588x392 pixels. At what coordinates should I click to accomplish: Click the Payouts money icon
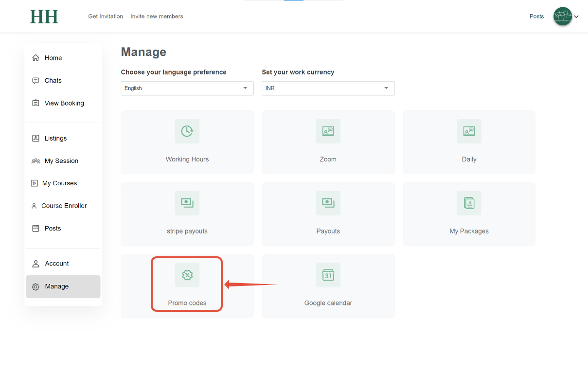pyautogui.click(x=328, y=203)
